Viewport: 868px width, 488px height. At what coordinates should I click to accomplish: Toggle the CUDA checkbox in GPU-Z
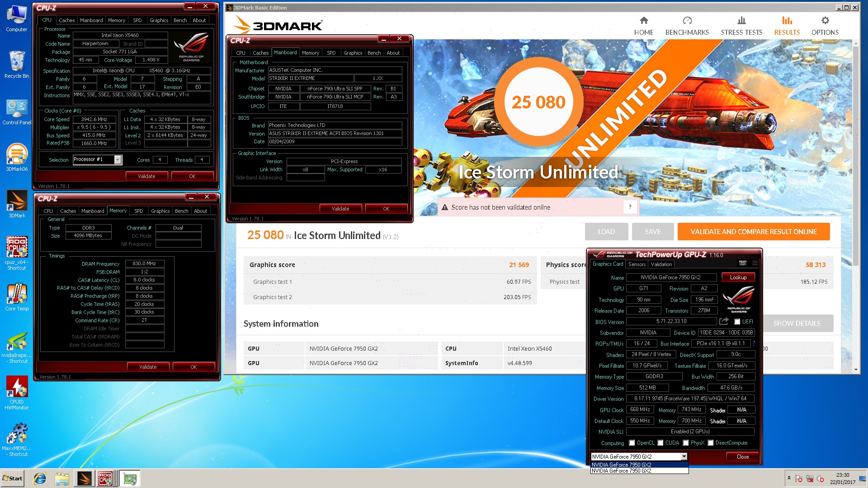pos(660,443)
